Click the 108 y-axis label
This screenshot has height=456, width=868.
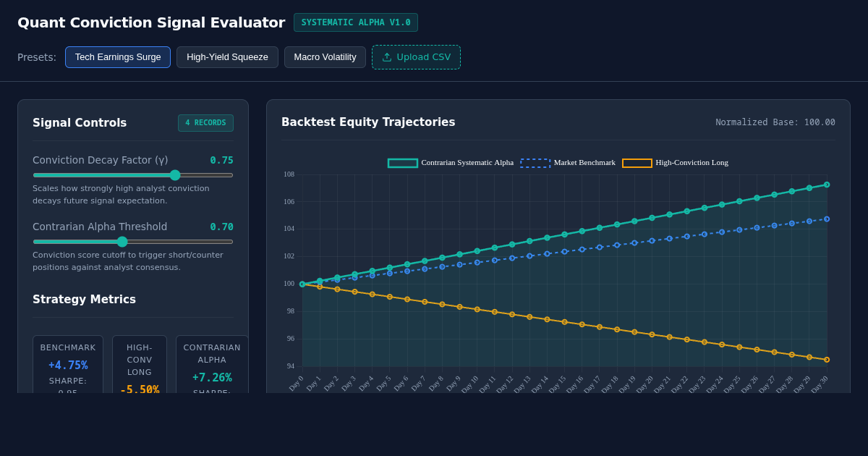[x=289, y=174]
